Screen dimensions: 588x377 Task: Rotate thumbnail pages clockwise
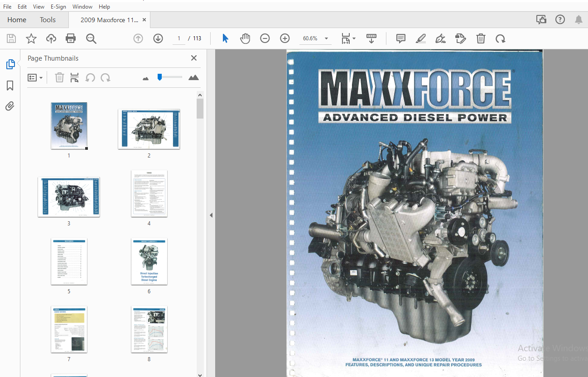click(x=106, y=77)
